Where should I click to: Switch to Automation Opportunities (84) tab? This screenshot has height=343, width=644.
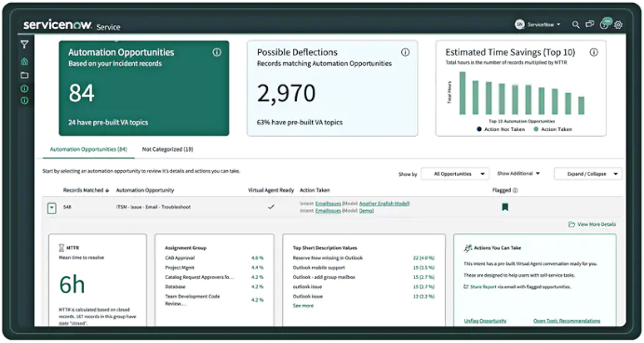(88, 150)
